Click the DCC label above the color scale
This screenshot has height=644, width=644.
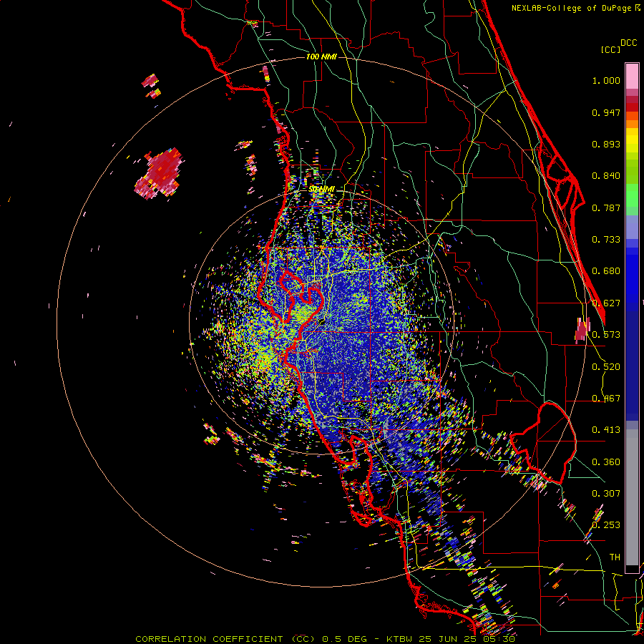[x=628, y=43]
